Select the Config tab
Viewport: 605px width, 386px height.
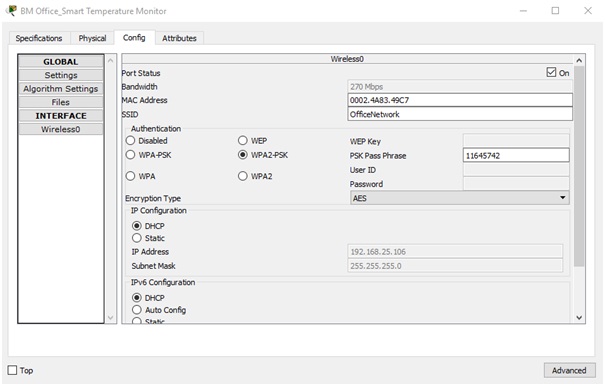point(134,37)
